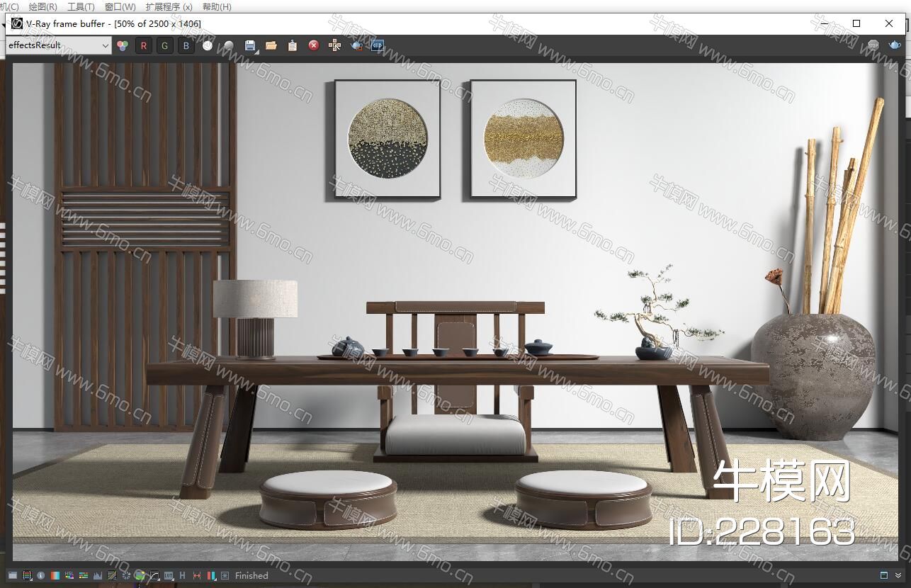Image resolution: width=911 pixels, height=588 pixels.
Task: Click the Stop rendering button
Action: tap(873, 45)
